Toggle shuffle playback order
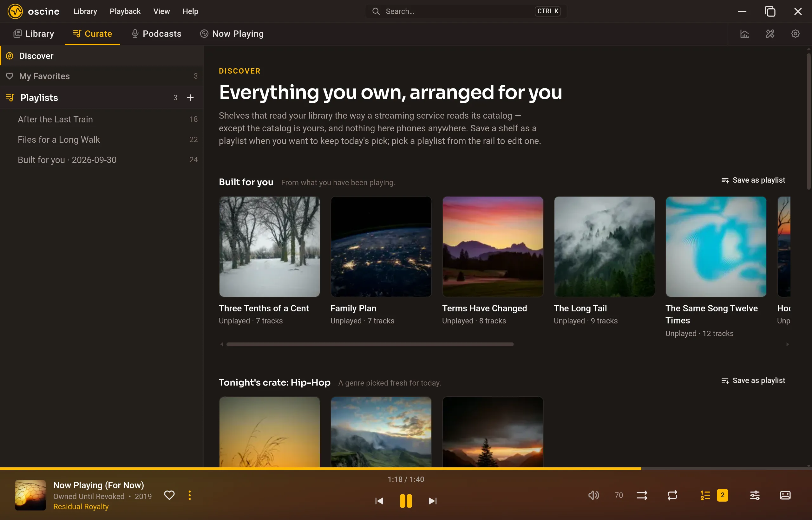This screenshot has height=520, width=812. coord(642,495)
